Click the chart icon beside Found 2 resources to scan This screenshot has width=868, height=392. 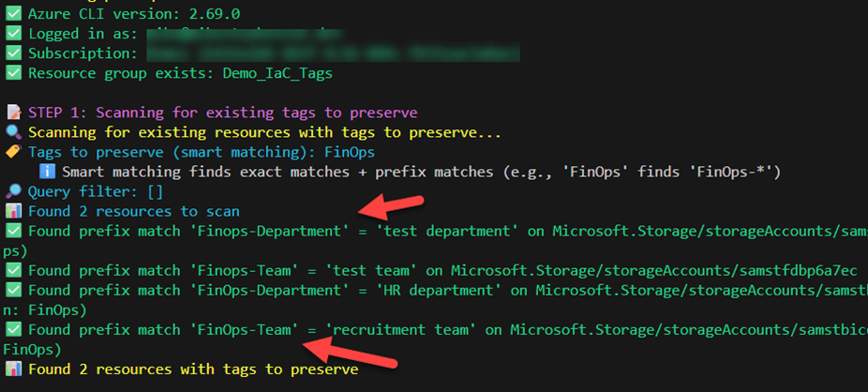[x=13, y=211]
